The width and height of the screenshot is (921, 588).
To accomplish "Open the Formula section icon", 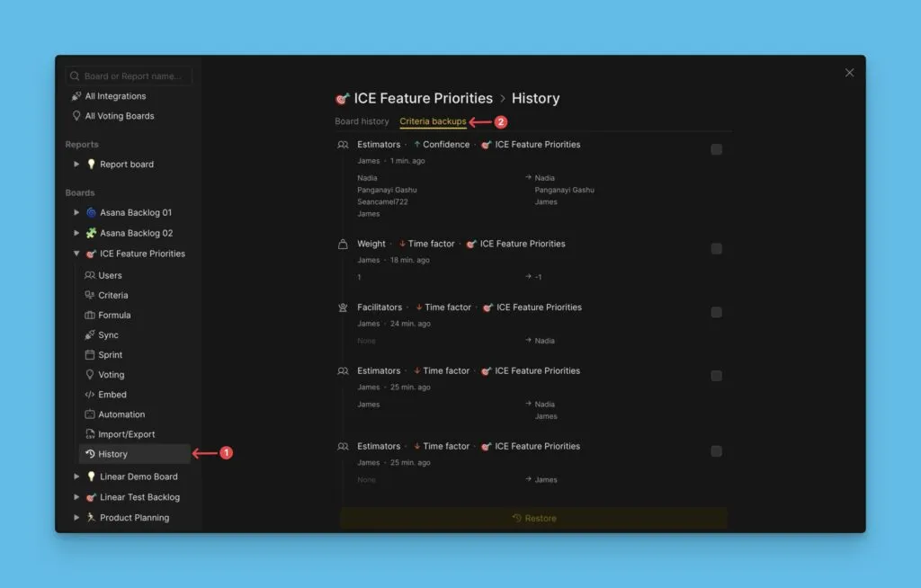I will (90, 316).
